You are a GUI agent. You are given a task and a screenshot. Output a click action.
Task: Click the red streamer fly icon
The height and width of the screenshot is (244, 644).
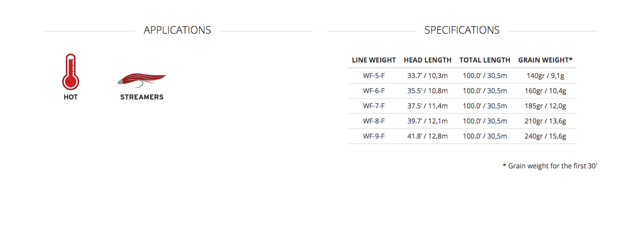point(141,80)
